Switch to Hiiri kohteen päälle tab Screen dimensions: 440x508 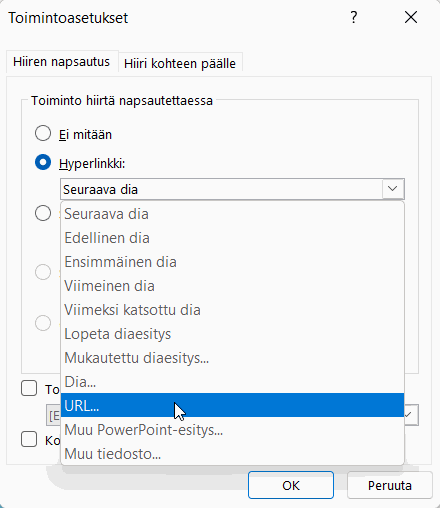[180, 63]
